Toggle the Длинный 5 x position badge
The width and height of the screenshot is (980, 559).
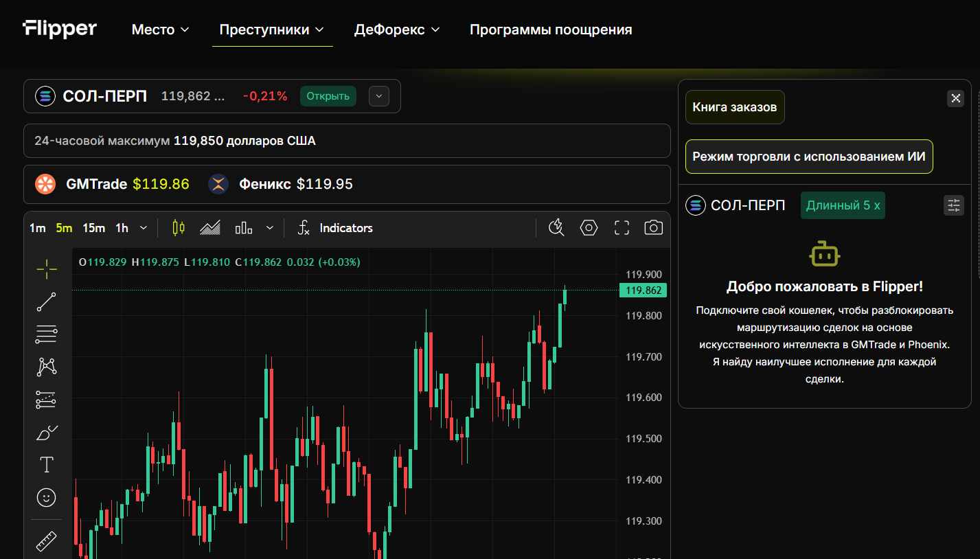pos(843,205)
